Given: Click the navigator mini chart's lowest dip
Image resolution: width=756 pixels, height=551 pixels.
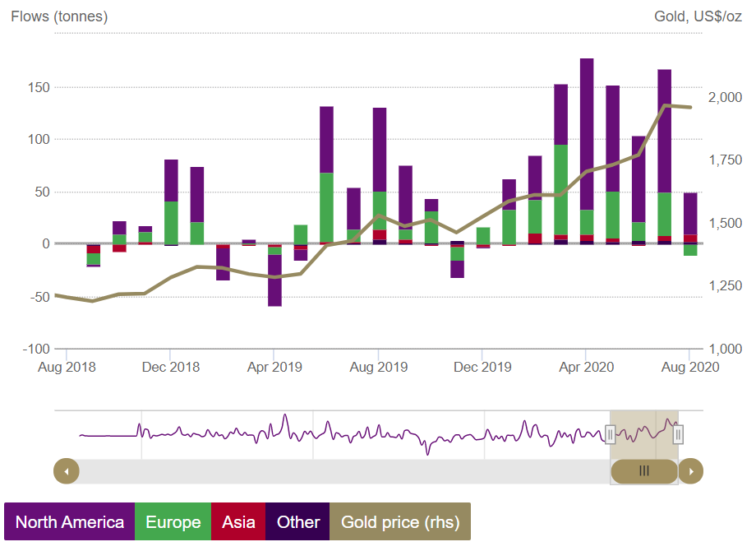Looking at the screenshot, I should point(427,451).
